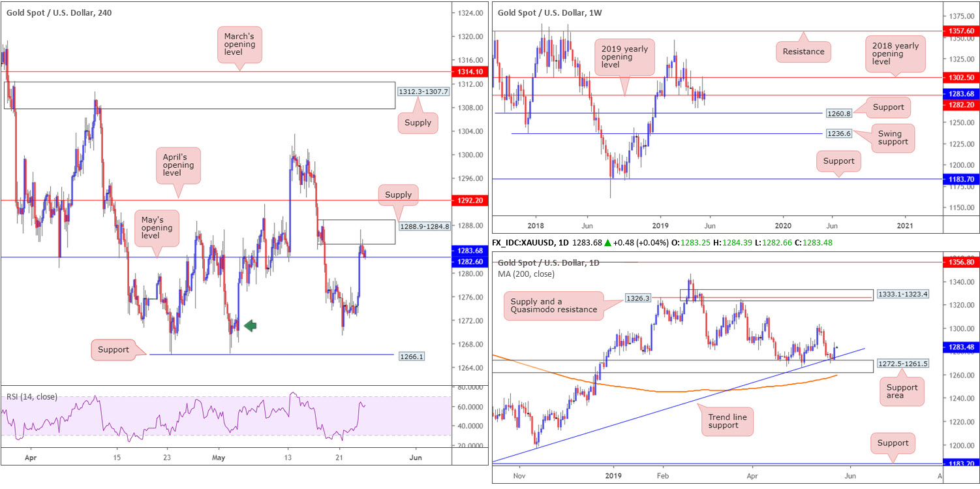Screen dimensions: 980x489
Task: Click the May's opening level callout
Action: [156, 228]
